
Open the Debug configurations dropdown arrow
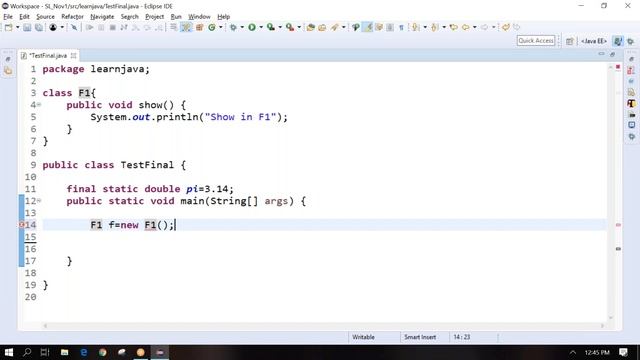pyautogui.click(x=242, y=27)
